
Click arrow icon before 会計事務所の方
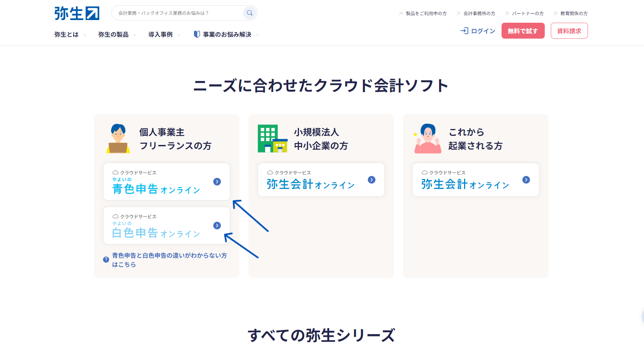tap(458, 13)
